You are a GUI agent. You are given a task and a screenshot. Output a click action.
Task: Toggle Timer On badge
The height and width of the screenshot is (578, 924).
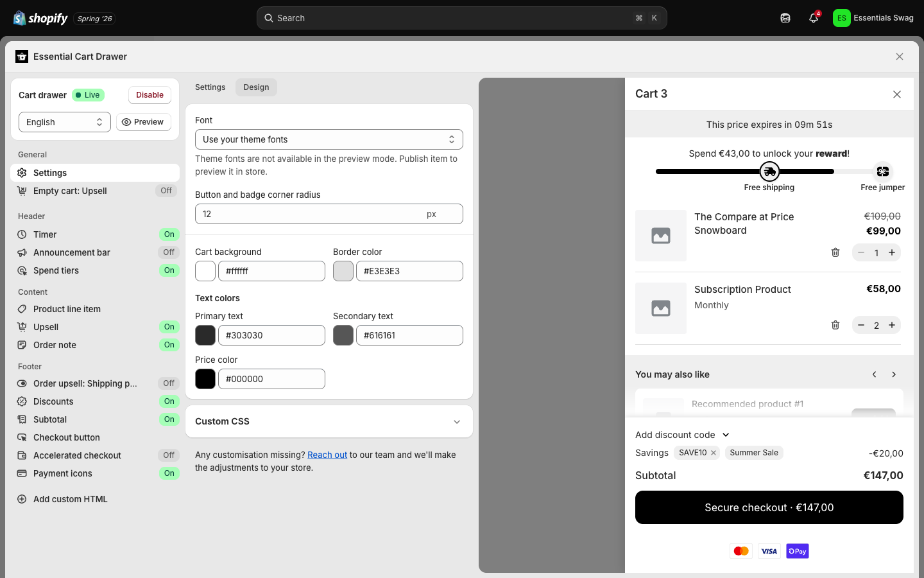[169, 234]
